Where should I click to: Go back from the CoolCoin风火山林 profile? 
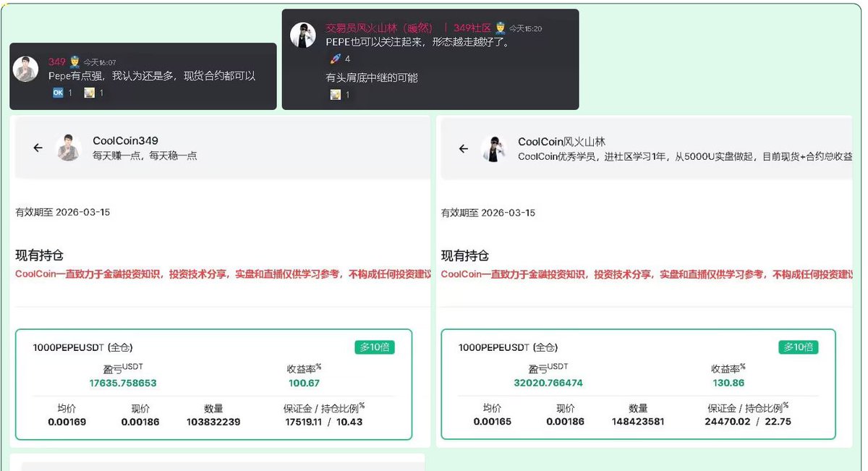[x=464, y=149]
